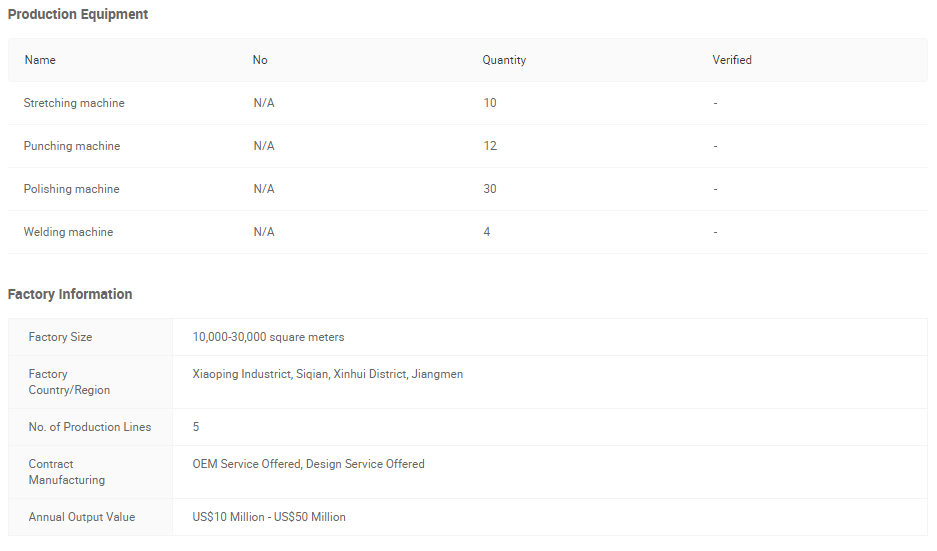This screenshot has width=937, height=551.
Task: Select the No column header
Action: click(x=260, y=60)
